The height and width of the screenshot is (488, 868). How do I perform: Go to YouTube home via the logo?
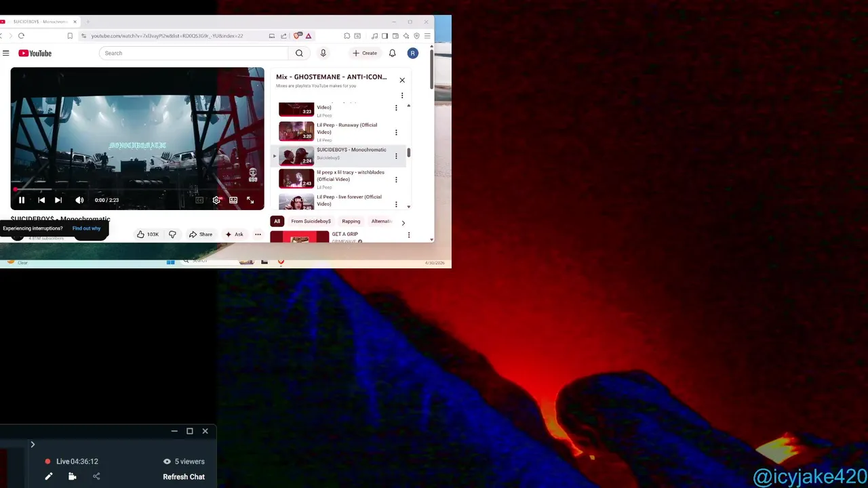click(35, 53)
